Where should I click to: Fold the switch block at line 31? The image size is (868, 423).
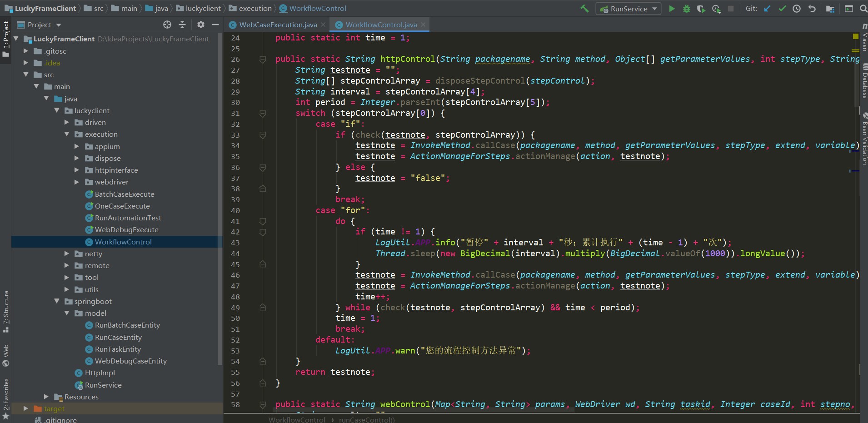click(x=263, y=113)
